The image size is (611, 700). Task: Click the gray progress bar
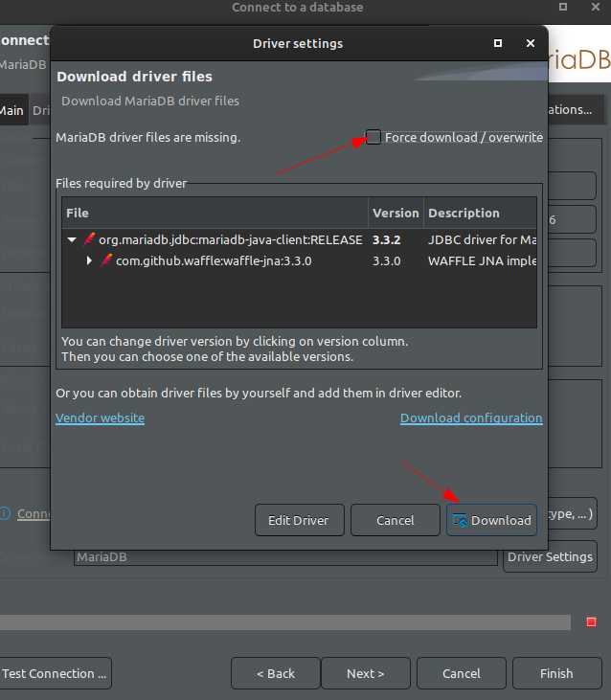tap(285, 621)
